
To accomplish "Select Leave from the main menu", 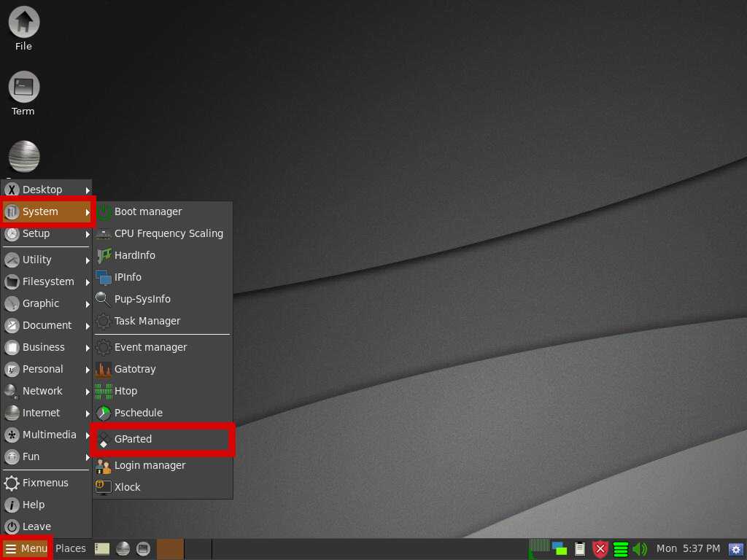I will (x=36, y=526).
